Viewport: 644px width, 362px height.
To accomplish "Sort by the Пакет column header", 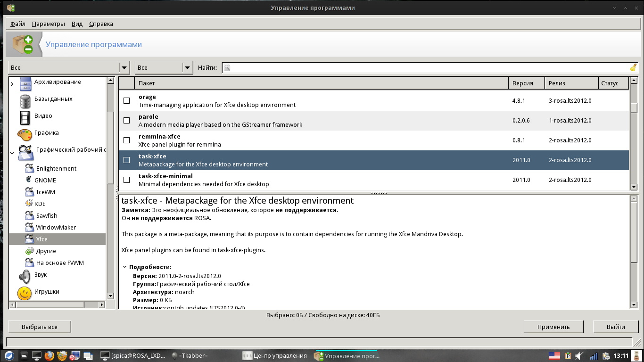I will [x=321, y=83].
